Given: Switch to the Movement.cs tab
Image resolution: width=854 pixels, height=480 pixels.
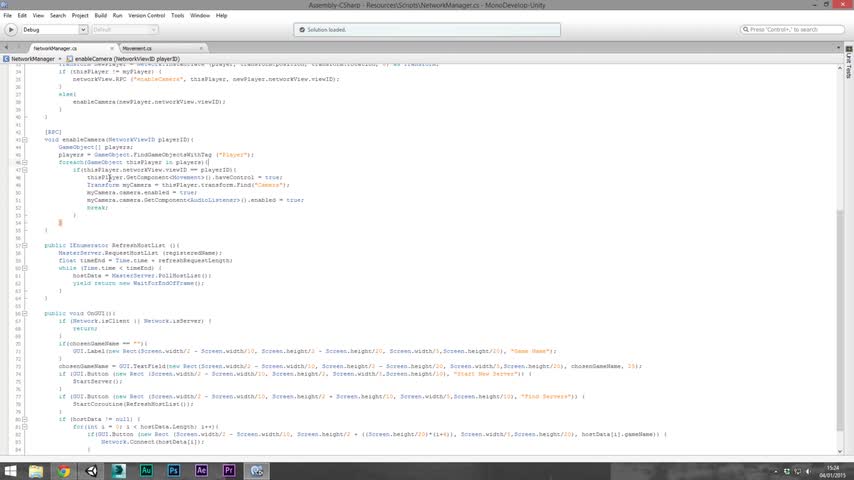Looking at the screenshot, I should pyautogui.click(x=137, y=48).
